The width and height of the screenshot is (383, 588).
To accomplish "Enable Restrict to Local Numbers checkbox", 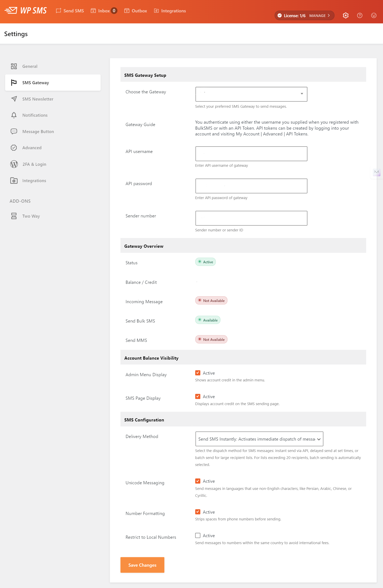I will [x=198, y=535].
